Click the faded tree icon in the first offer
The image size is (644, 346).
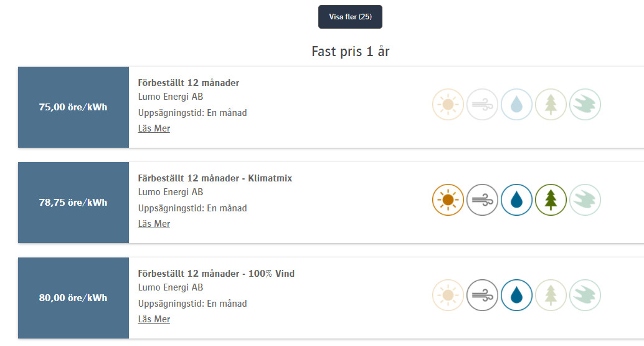click(551, 105)
